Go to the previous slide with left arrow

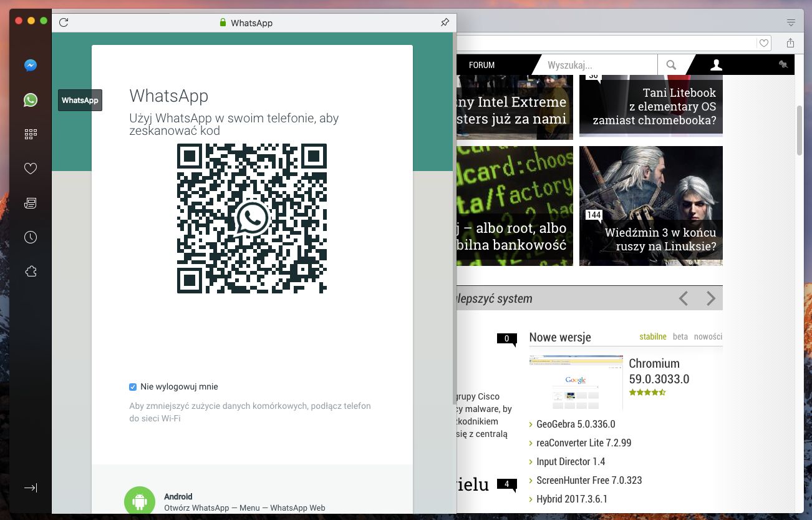click(x=684, y=298)
